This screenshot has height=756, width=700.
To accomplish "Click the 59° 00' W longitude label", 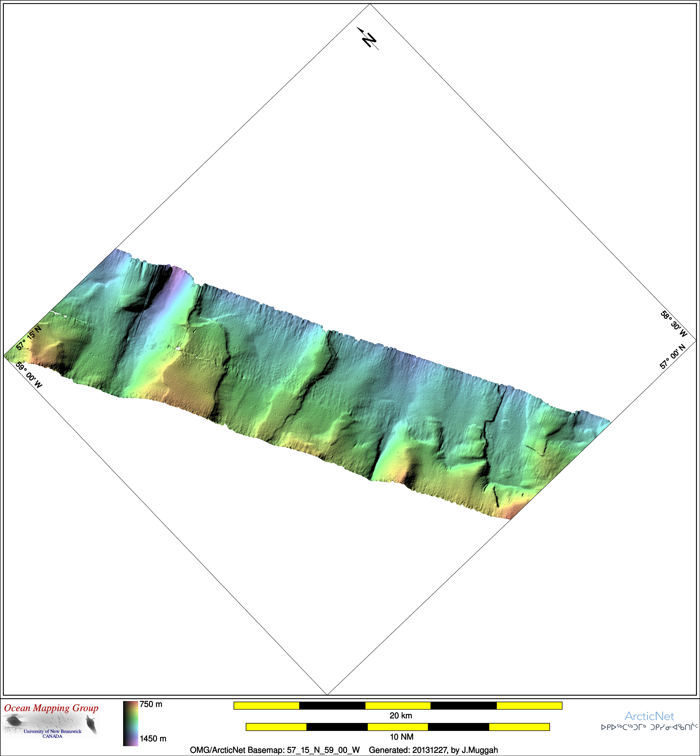I will 29,375.
